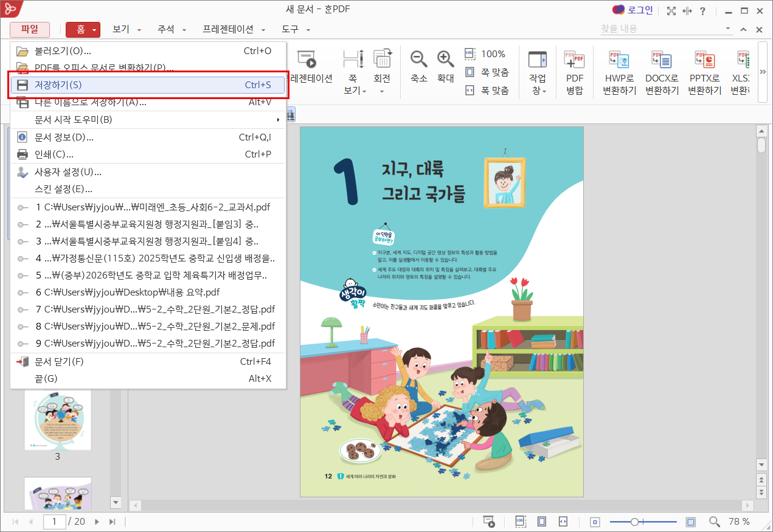Click the 로그인 login button
This screenshot has width=773, height=532.
633,10
